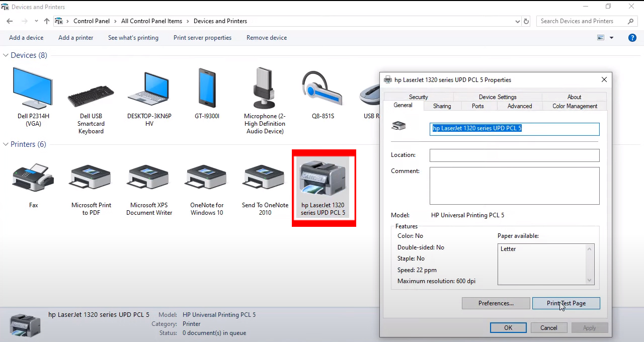The height and width of the screenshot is (342, 644).
Task: Open view options dropdown arrow
Action: [x=612, y=38]
